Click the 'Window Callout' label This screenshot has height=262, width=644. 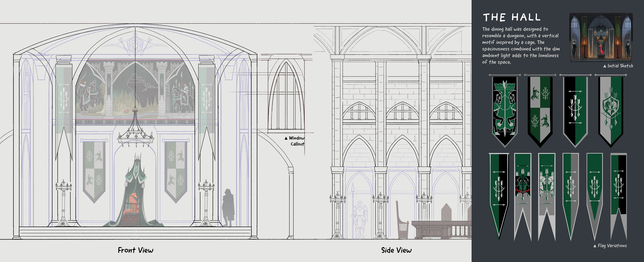pos(295,141)
